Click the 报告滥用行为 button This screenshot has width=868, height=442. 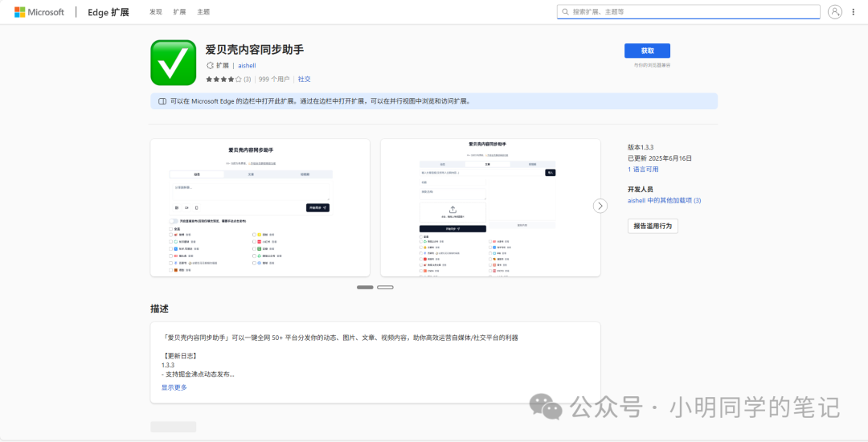(653, 226)
